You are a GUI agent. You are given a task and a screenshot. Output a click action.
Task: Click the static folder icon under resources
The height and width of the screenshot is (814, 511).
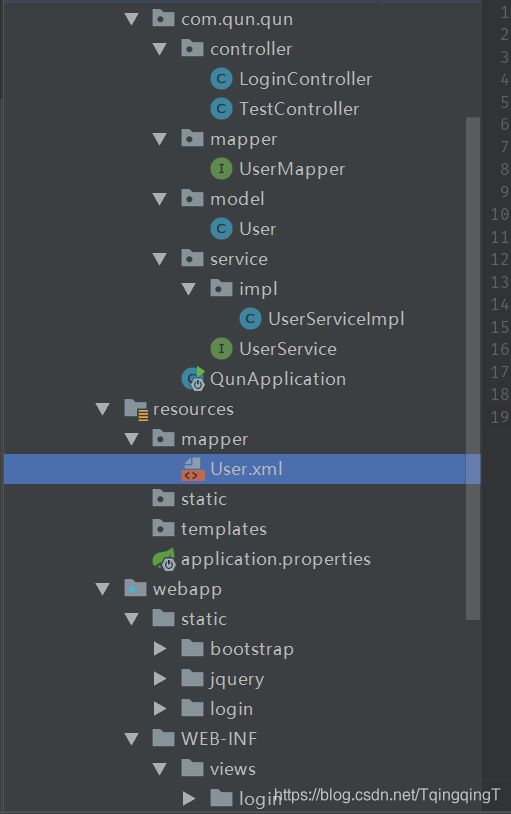163,499
